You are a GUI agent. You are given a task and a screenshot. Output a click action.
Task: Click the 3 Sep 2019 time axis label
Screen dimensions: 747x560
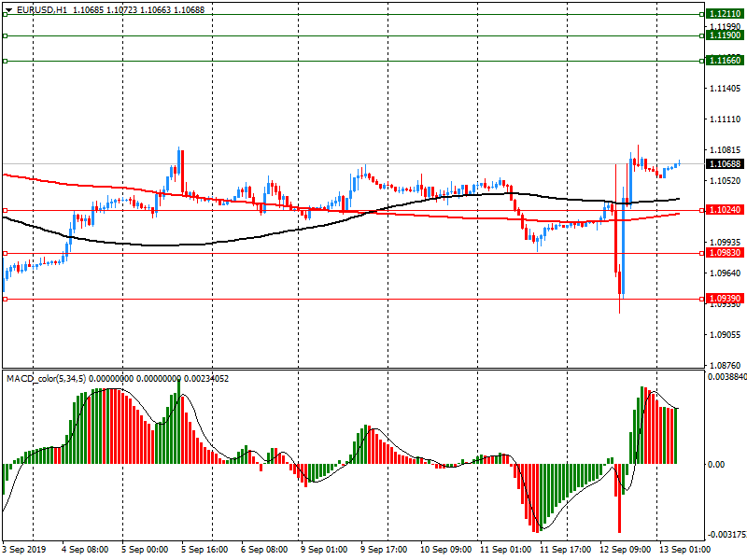24,550
